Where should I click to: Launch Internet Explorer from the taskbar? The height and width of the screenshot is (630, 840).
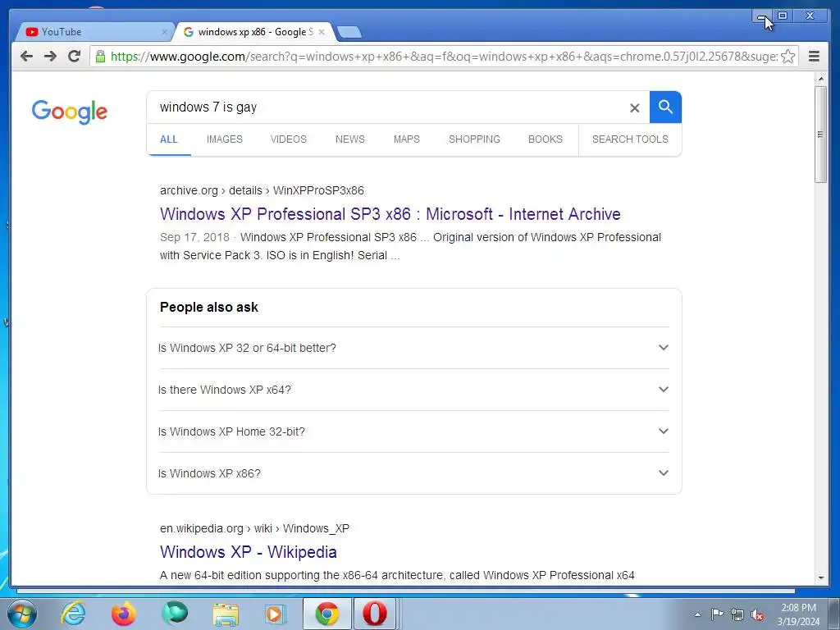tap(73, 614)
